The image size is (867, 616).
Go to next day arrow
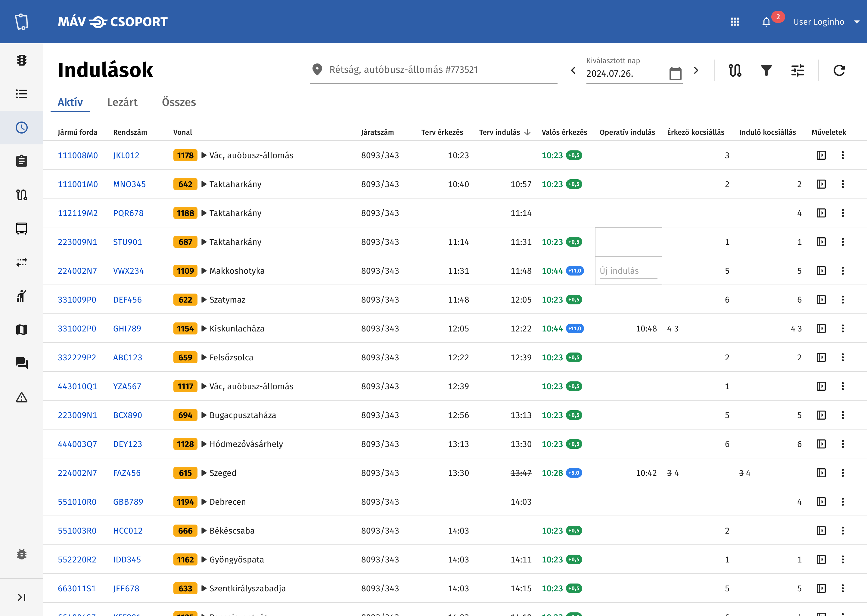click(x=696, y=70)
